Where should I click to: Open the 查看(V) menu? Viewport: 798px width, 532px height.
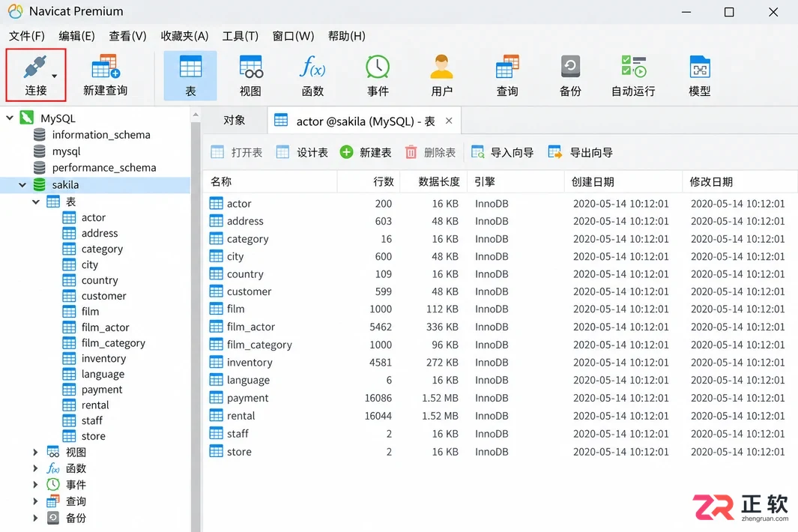coord(127,36)
